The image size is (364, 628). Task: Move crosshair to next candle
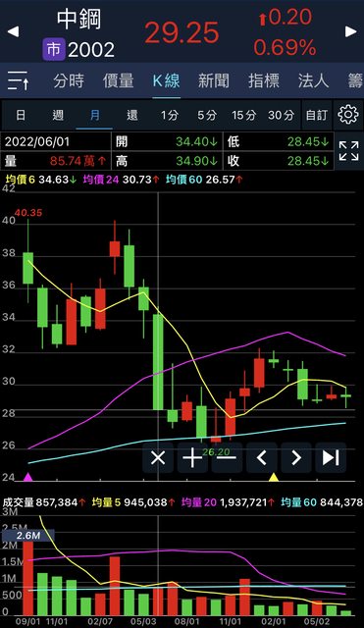(x=296, y=457)
